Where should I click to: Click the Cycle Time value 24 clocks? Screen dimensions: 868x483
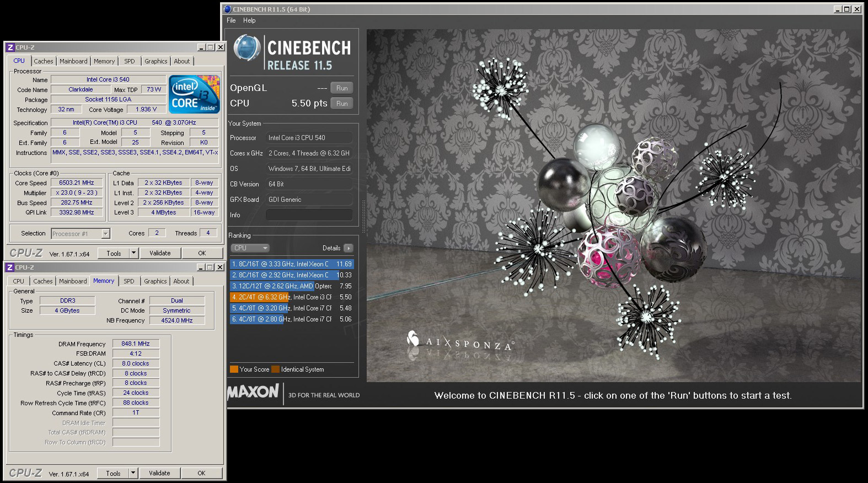coord(136,393)
